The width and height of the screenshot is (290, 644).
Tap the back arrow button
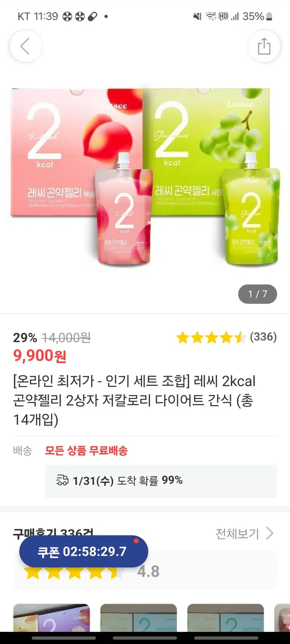coord(25,46)
